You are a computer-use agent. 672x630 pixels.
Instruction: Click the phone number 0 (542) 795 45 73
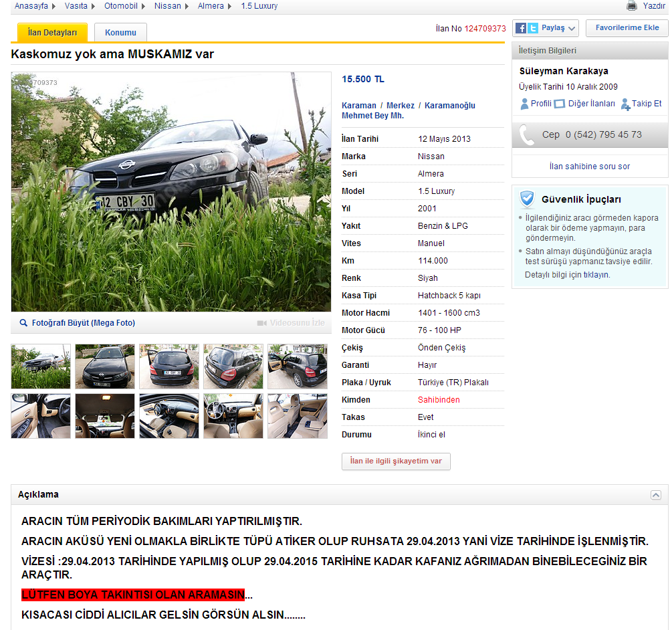[603, 134]
